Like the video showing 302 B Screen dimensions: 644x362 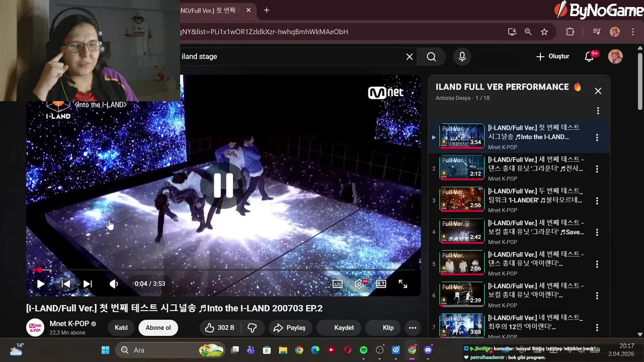(219, 328)
